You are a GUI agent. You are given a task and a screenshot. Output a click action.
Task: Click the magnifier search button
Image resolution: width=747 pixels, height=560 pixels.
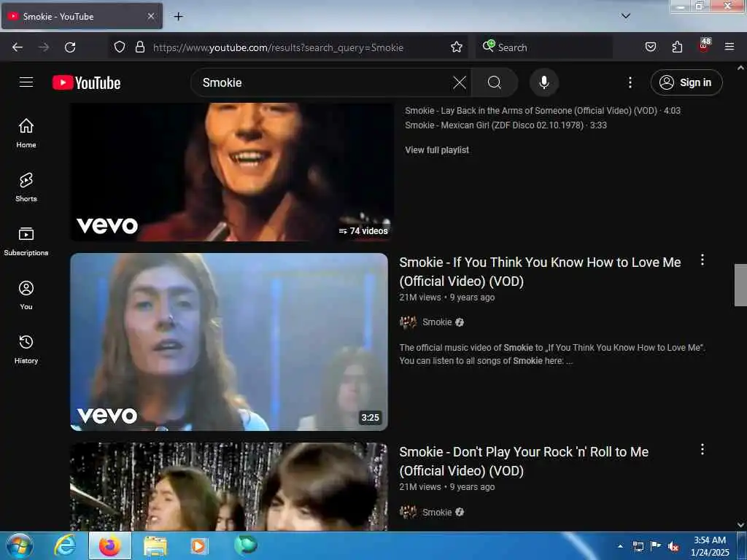click(495, 82)
